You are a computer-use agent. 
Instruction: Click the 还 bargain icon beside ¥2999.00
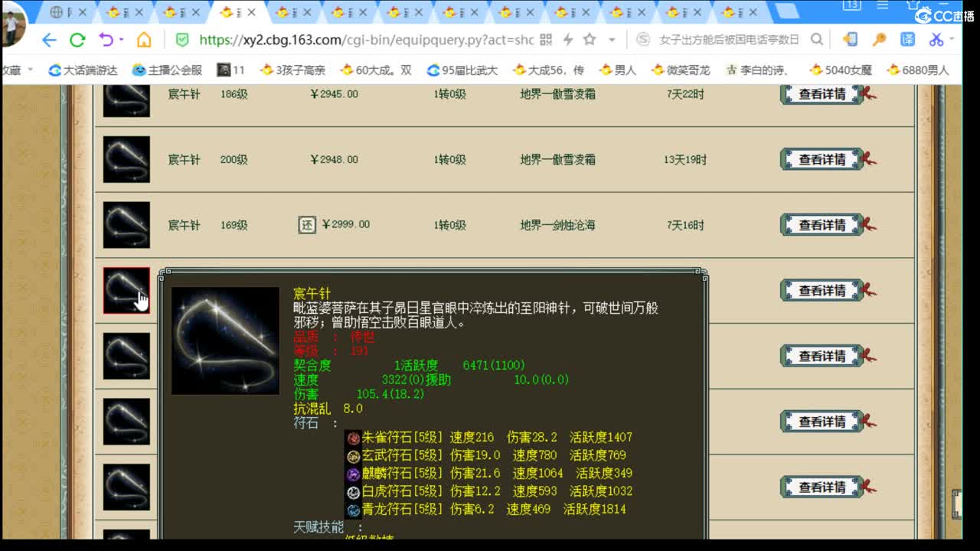click(306, 225)
